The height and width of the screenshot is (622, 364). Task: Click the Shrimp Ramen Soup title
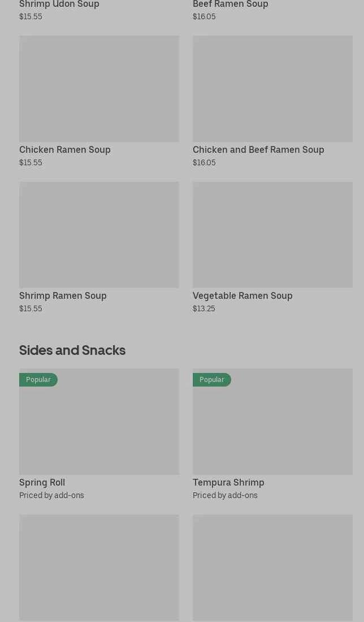tap(63, 295)
